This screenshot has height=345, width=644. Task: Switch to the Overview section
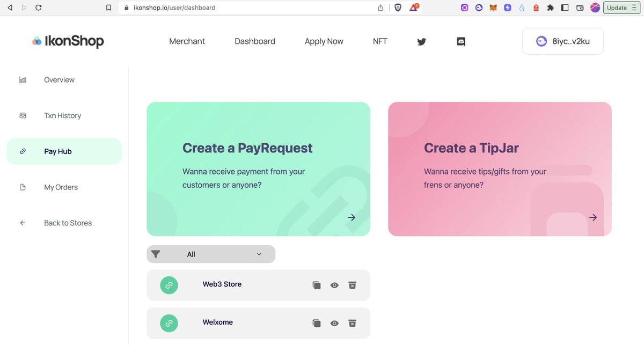[60, 80]
